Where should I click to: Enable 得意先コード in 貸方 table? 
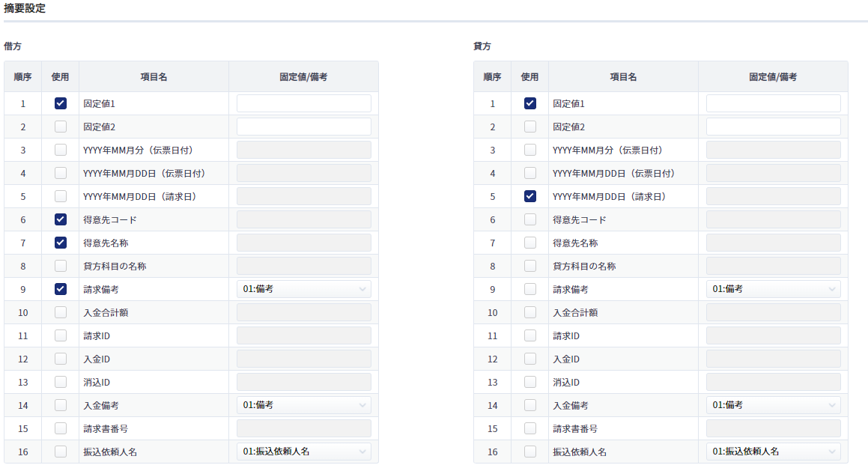530,219
